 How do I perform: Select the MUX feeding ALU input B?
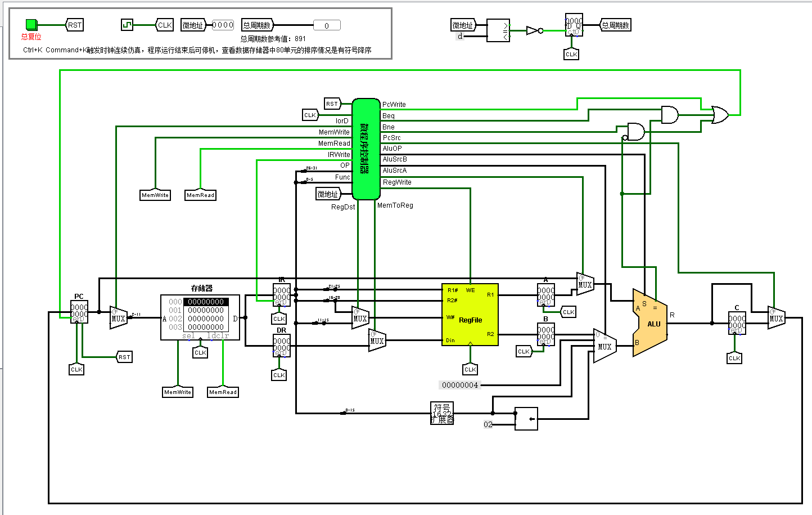(605, 346)
